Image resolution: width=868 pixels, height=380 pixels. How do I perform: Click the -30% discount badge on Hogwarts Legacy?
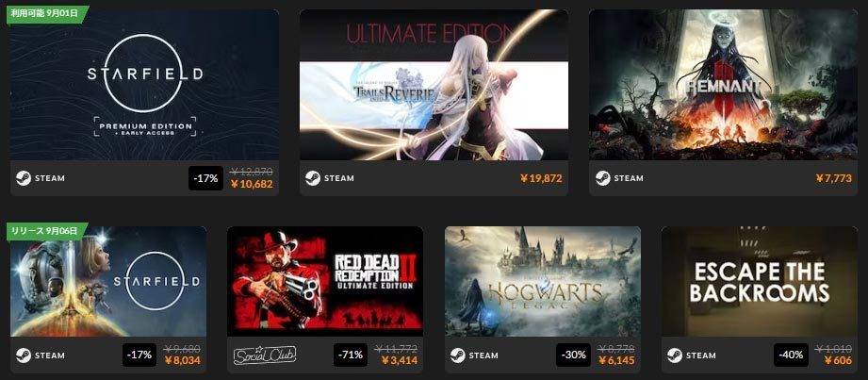574,355
